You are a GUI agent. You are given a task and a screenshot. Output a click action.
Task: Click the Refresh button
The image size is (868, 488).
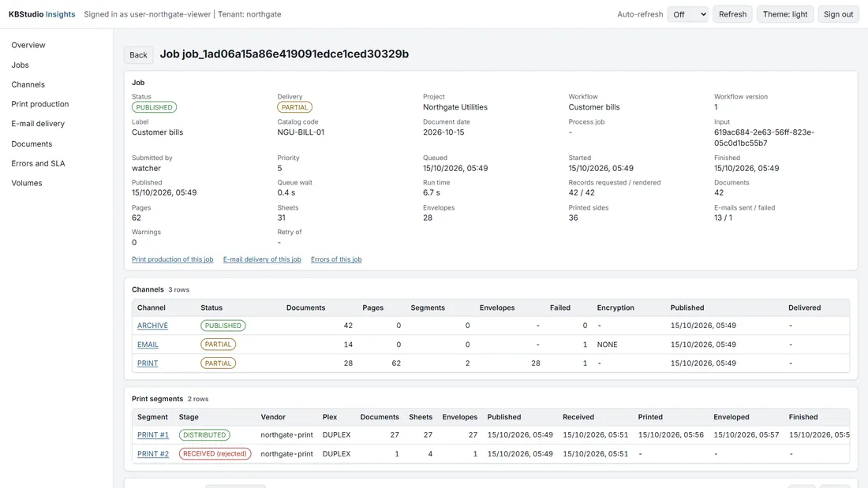click(x=732, y=14)
